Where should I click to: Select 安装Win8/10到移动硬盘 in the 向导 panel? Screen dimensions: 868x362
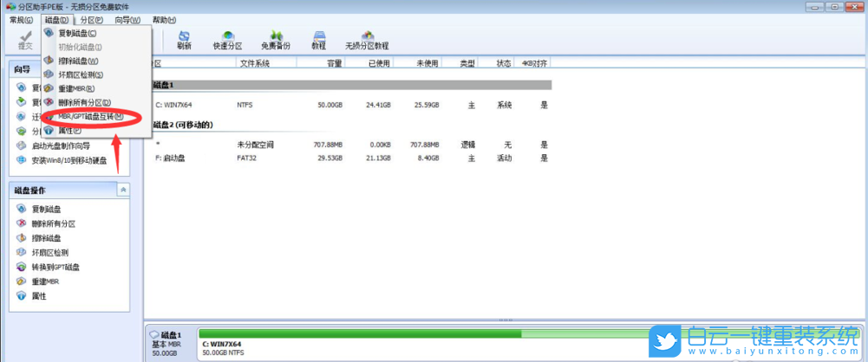pos(69,160)
